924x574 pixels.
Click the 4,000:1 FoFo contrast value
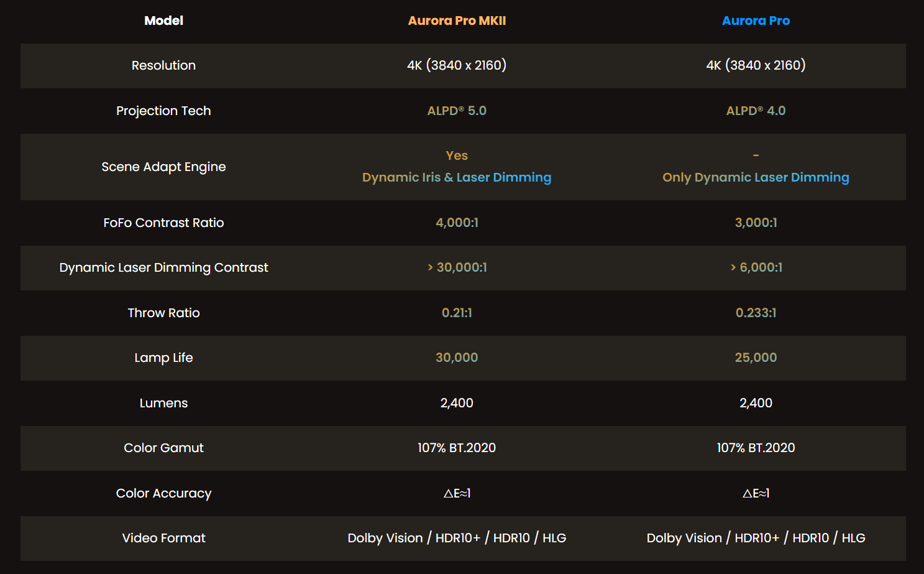[457, 223]
